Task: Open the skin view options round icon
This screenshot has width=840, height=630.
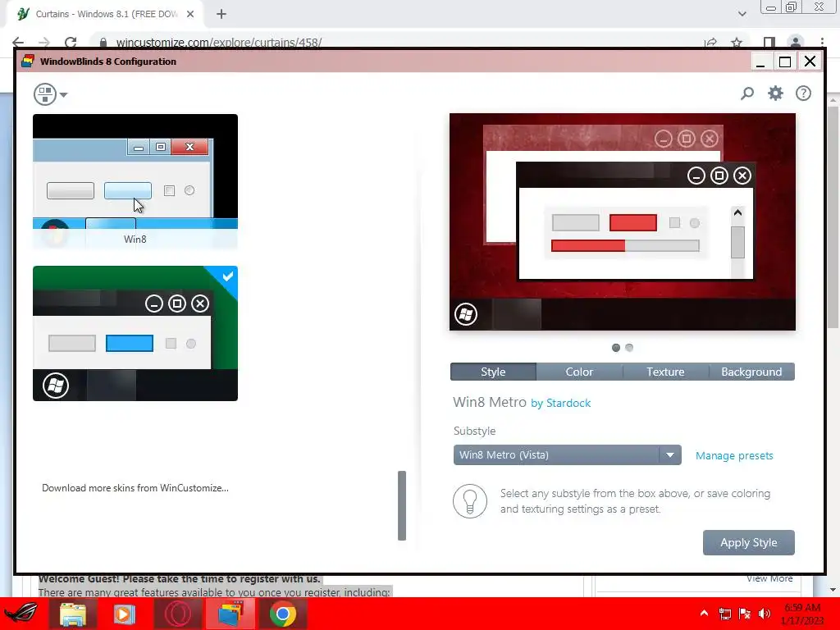Action: point(45,94)
